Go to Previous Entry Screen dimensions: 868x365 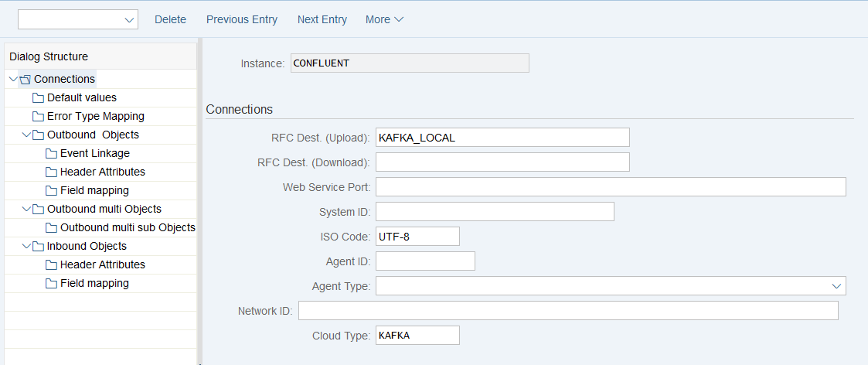click(x=242, y=19)
